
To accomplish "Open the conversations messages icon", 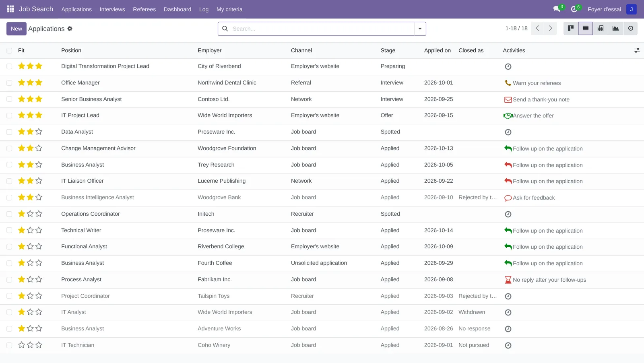I will [x=557, y=9].
